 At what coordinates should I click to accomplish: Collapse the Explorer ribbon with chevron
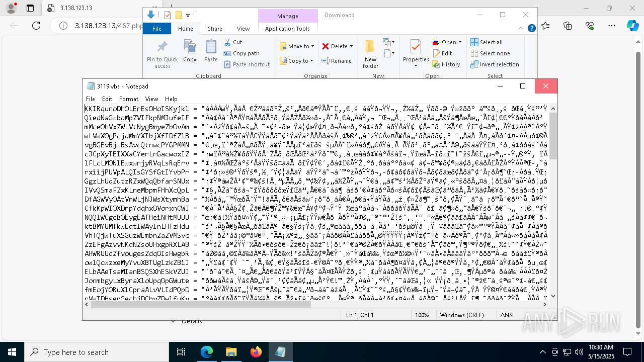tap(520, 29)
